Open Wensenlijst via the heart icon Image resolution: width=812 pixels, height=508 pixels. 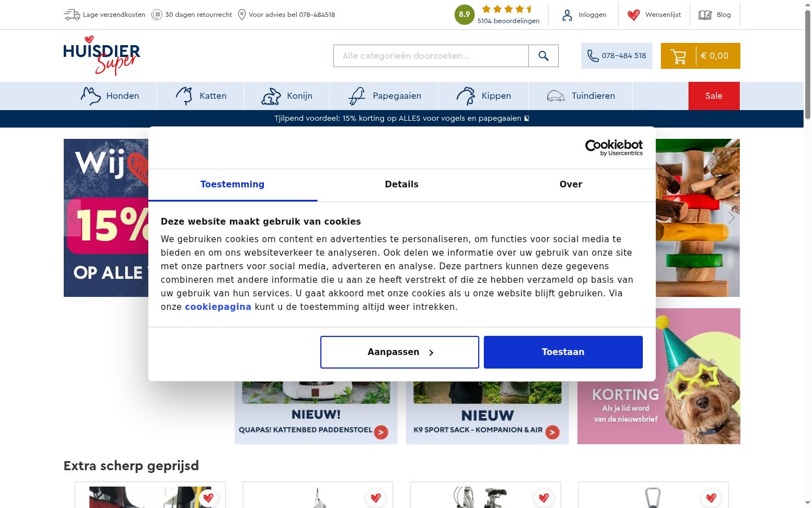point(634,15)
